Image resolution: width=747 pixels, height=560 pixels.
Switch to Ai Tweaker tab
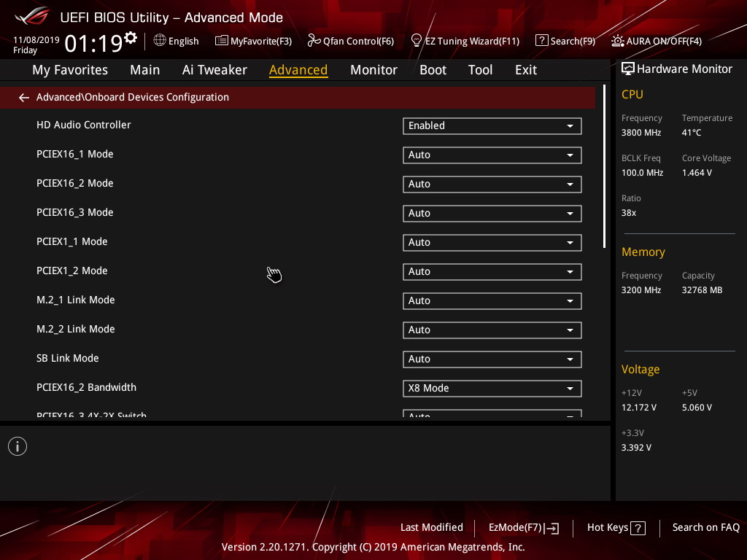[214, 70]
